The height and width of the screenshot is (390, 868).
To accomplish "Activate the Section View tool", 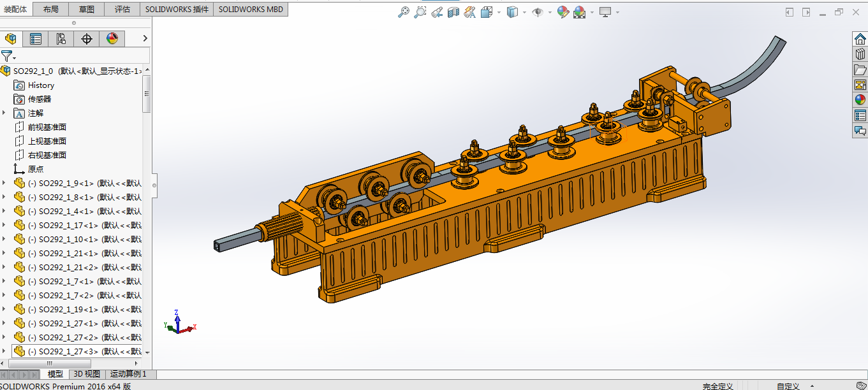I will click(453, 12).
